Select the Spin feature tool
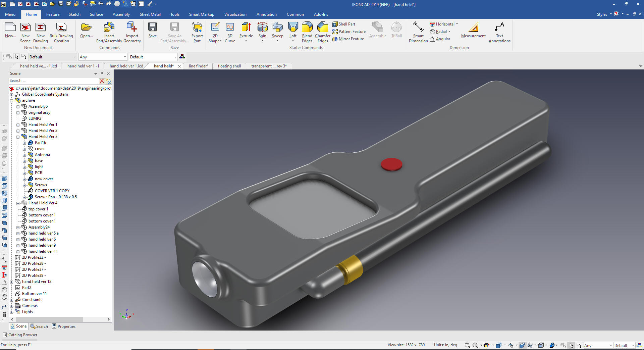Screen dimensions: 644x350 pyautogui.click(x=262, y=28)
